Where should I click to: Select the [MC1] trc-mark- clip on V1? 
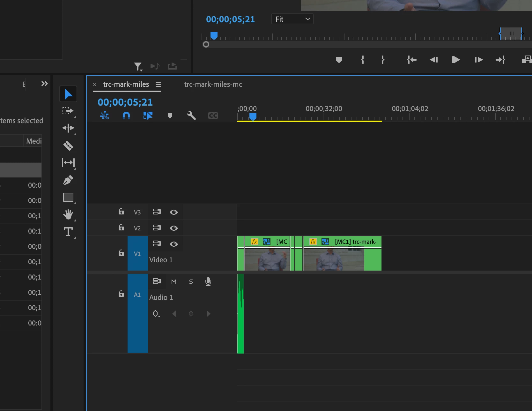342,253
